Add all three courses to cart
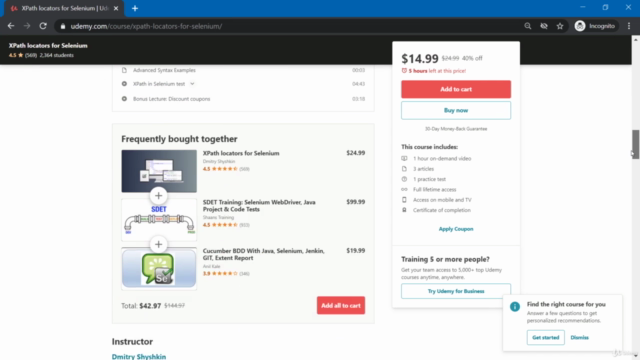 click(x=341, y=305)
